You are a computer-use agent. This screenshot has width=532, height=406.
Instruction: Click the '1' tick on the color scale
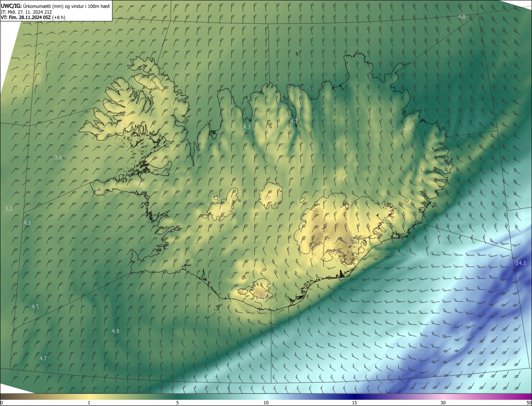pyautogui.click(x=89, y=403)
